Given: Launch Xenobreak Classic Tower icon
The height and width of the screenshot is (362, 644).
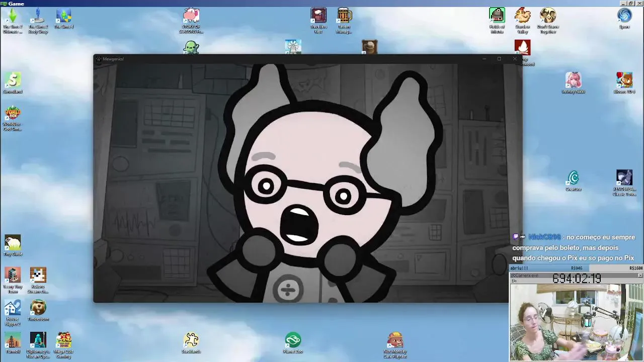Looking at the screenshot, I should pyautogui.click(x=624, y=184).
